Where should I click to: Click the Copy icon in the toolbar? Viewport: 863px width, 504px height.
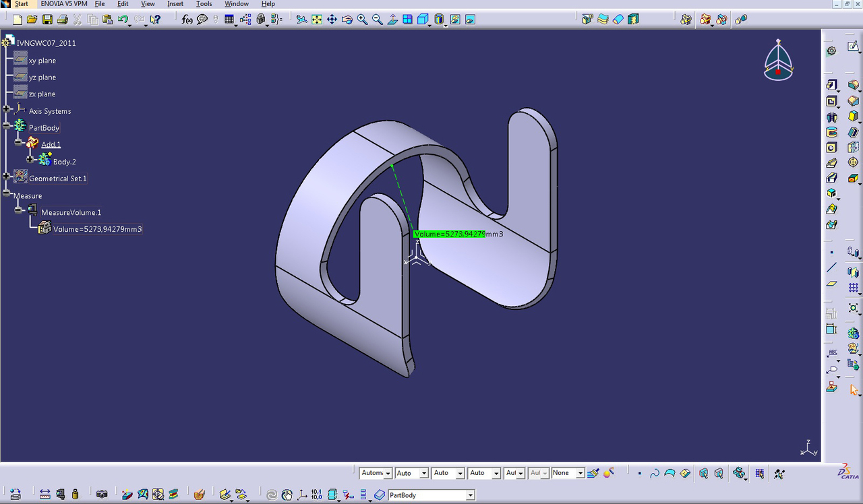point(92,20)
